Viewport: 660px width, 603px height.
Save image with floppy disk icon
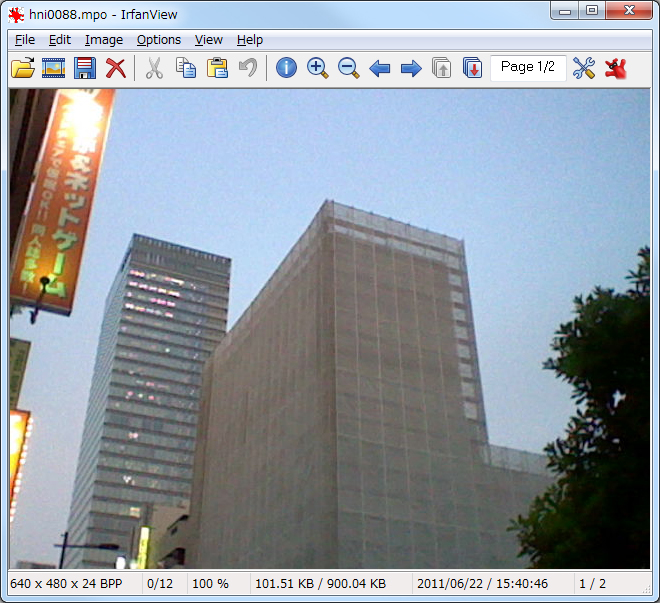(85, 68)
